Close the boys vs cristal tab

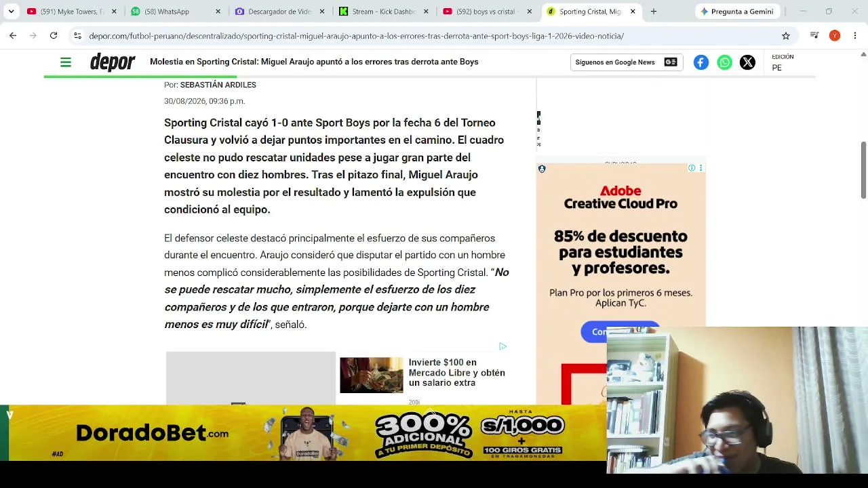pyautogui.click(x=529, y=12)
